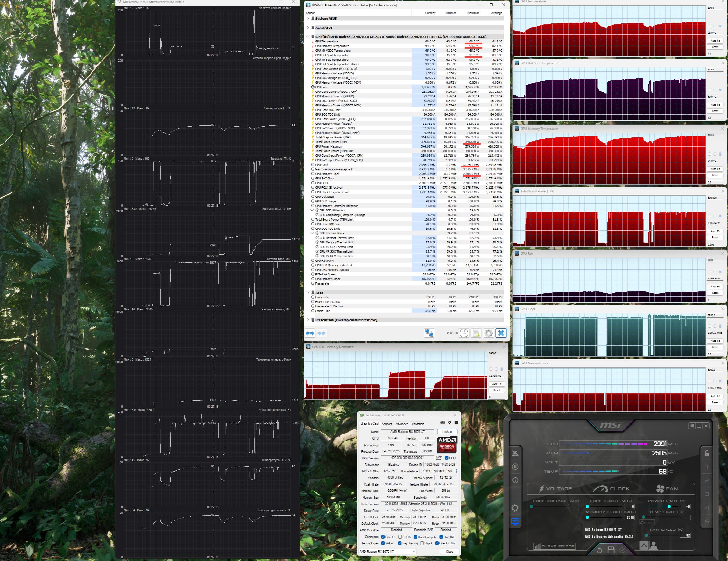
Task: Open the Curve Editor in Afterburner
Action: (554, 546)
